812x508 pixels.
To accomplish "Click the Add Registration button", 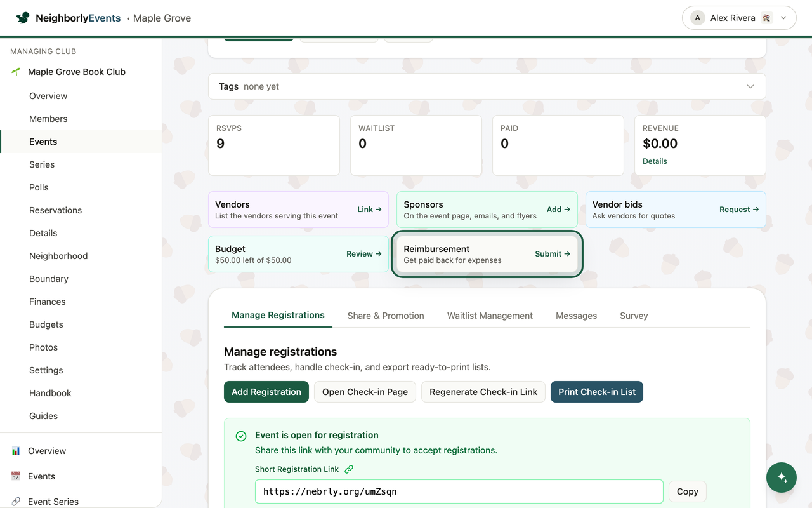I will coord(266,392).
